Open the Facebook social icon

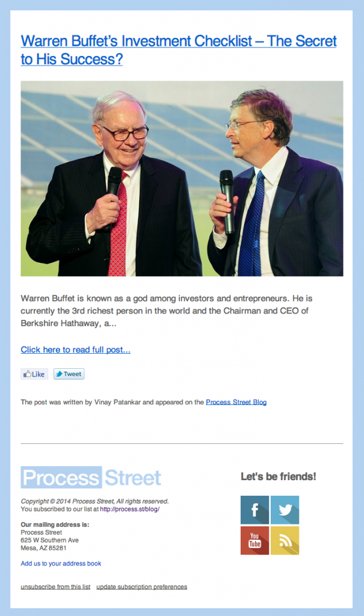click(x=254, y=510)
